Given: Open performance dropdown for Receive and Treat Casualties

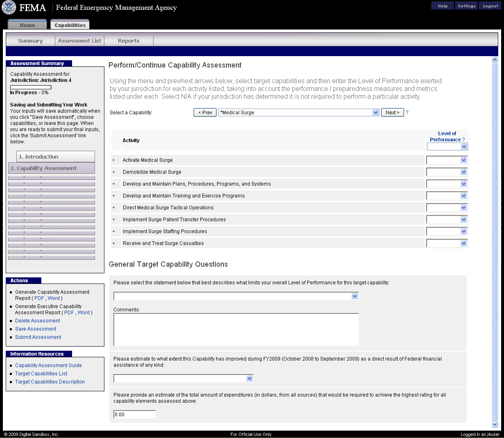Looking at the screenshot, I should click(447, 243).
